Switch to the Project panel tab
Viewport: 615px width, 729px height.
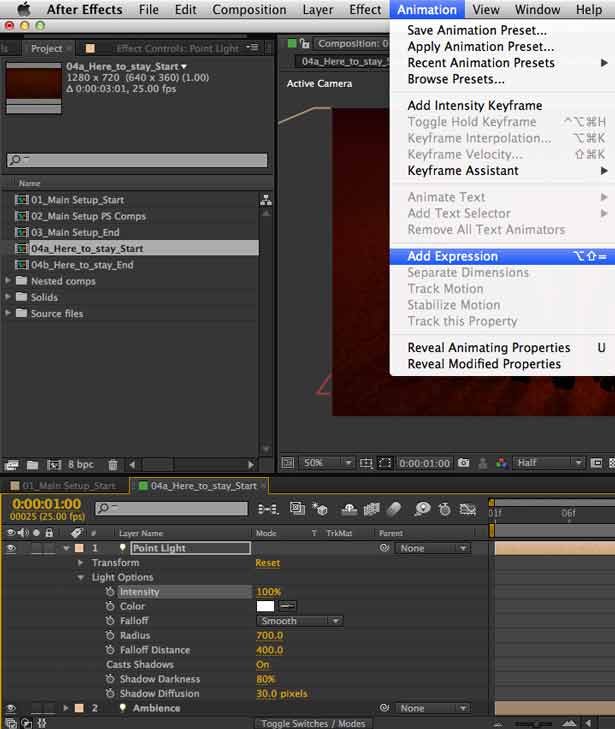coord(46,48)
